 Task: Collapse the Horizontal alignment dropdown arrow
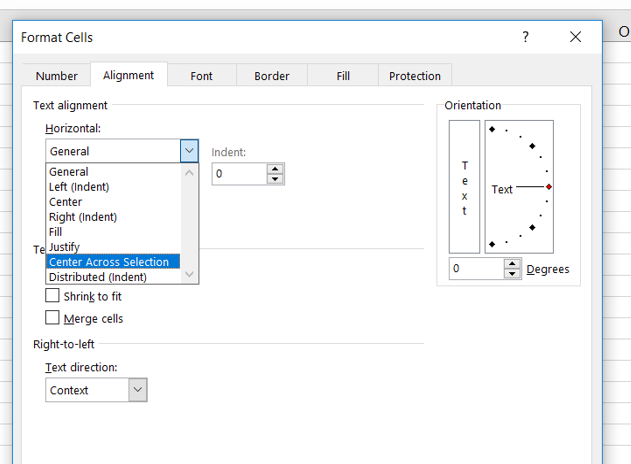point(189,151)
